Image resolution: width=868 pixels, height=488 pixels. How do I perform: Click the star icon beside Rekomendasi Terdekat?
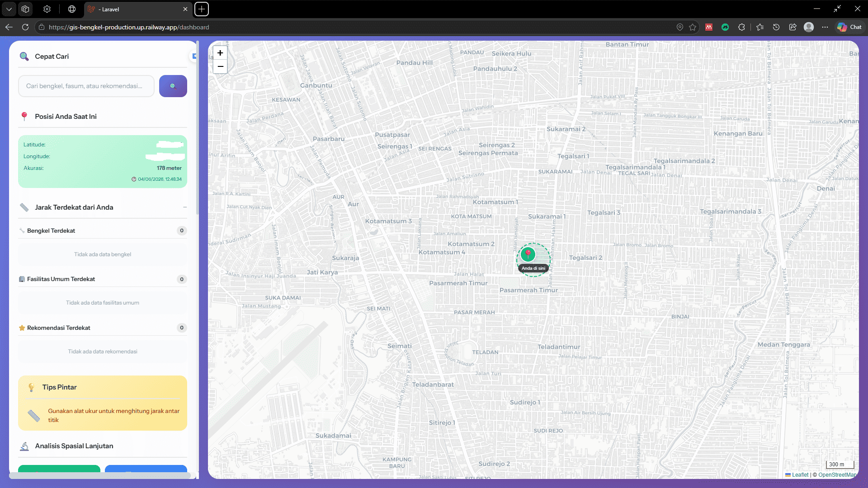22,328
